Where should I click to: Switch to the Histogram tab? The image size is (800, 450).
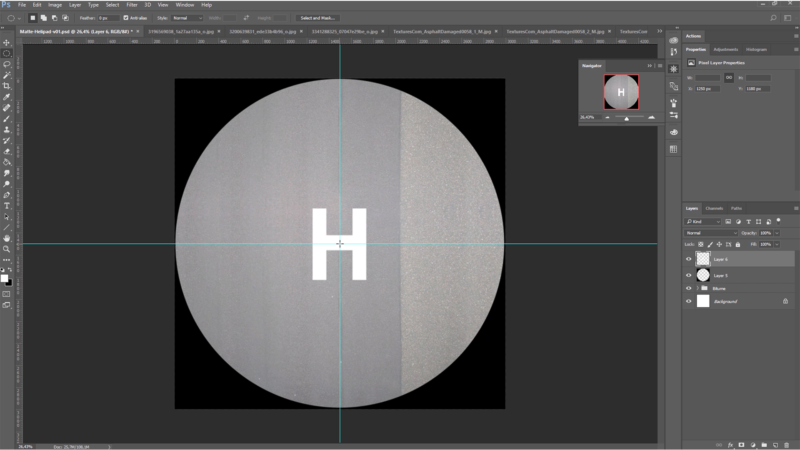(x=756, y=49)
